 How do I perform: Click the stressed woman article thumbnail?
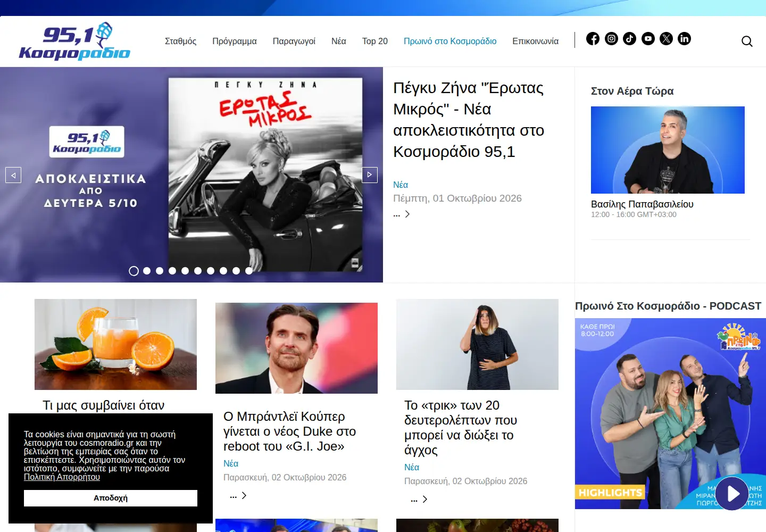477,344
